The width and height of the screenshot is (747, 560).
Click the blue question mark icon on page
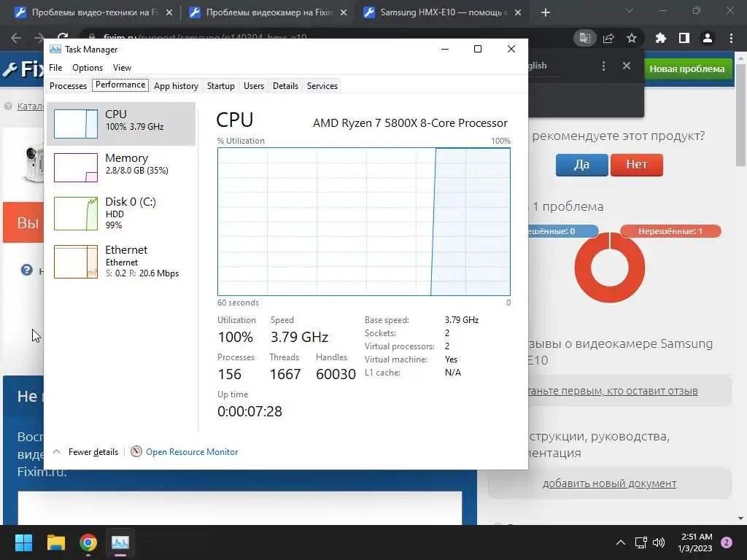[x=27, y=270]
